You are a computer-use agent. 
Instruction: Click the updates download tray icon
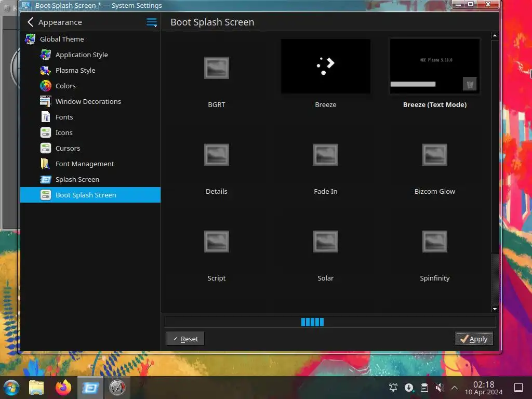point(409,388)
